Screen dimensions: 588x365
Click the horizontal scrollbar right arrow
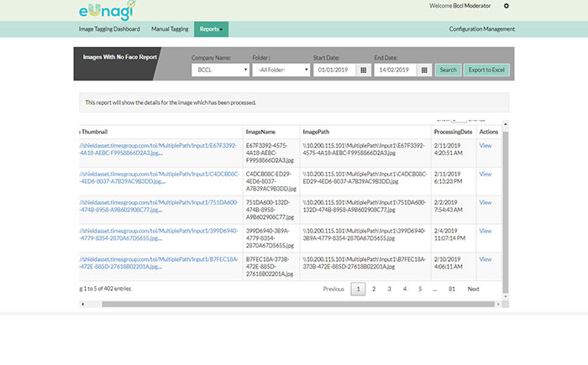coord(498,304)
